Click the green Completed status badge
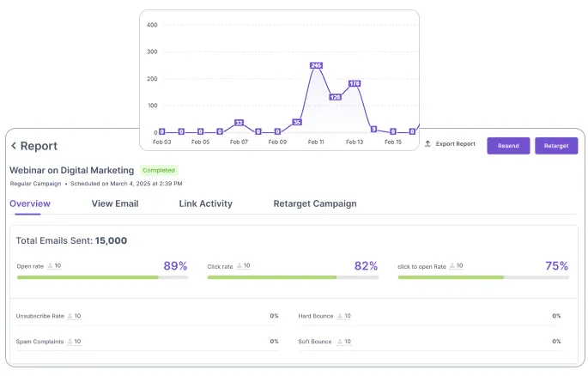The height and width of the screenshot is (376, 588). [x=159, y=170]
